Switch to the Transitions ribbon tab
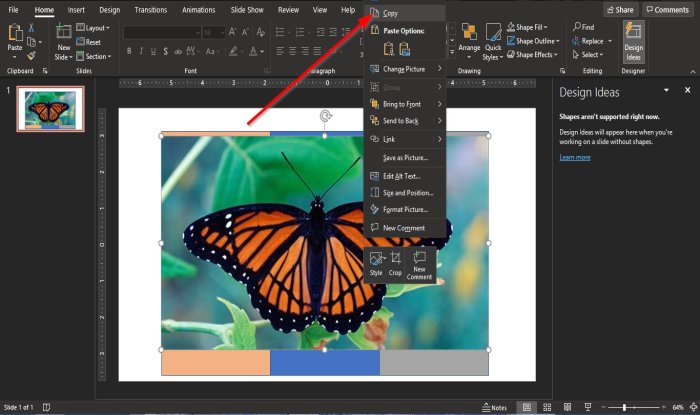The image size is (700, 415). pos(150,9)
